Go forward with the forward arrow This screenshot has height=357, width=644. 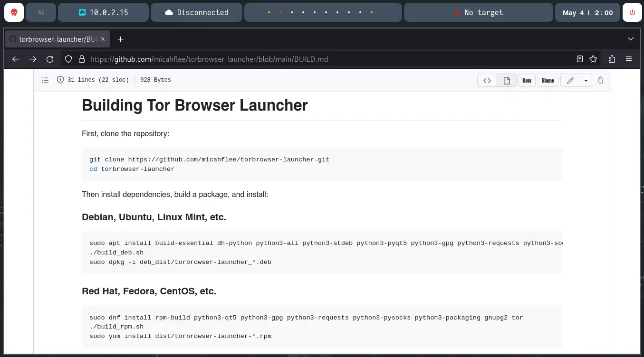(x=33, y=59)
